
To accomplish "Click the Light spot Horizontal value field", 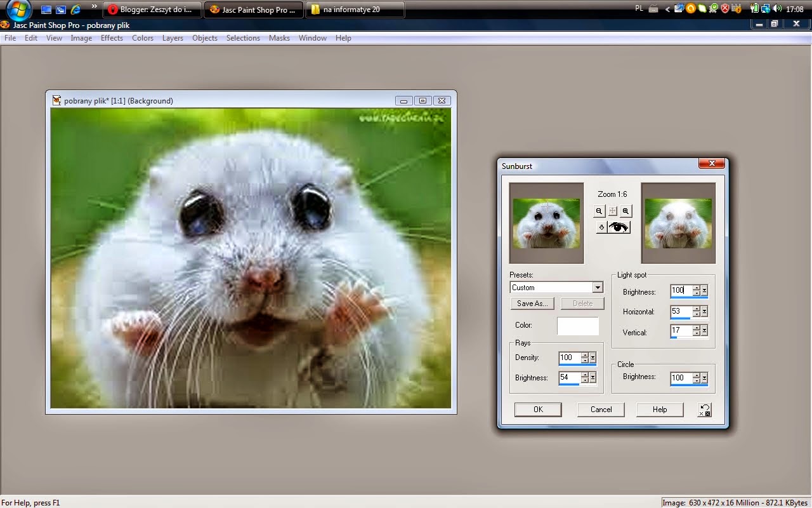I will coord(680,311).
